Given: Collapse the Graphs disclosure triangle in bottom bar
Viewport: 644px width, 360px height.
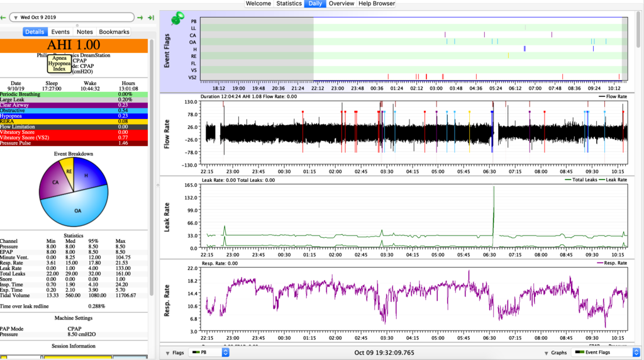Looking at the screenshot, I should tap(547, 353).
